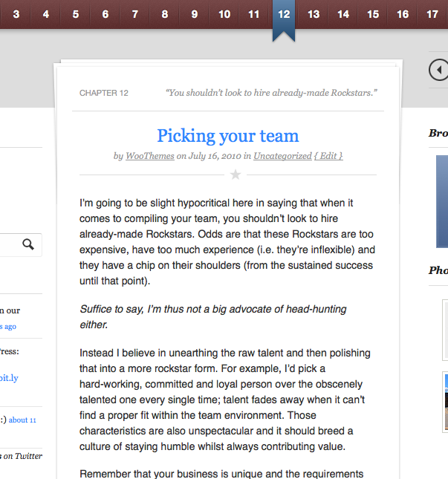Click the chapter 12 bookmark ribbon
Screen dimensions: 448x479
284,19
